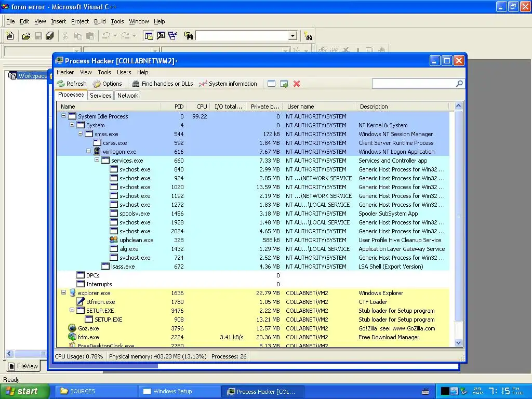Image resolution: width=532 pixels, height=399 pixels.
Task: Click Find handles or DLLs
Action: pos(163,84)
